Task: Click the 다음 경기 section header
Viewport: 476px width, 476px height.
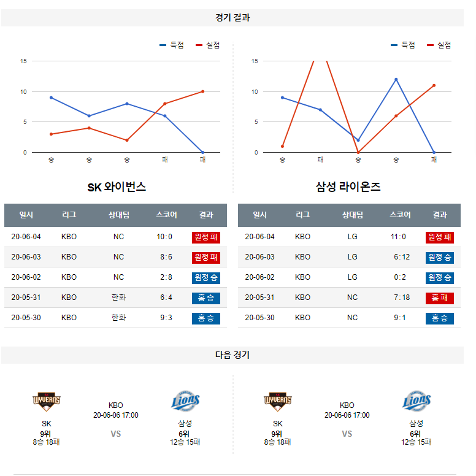Action: point(232,355)
